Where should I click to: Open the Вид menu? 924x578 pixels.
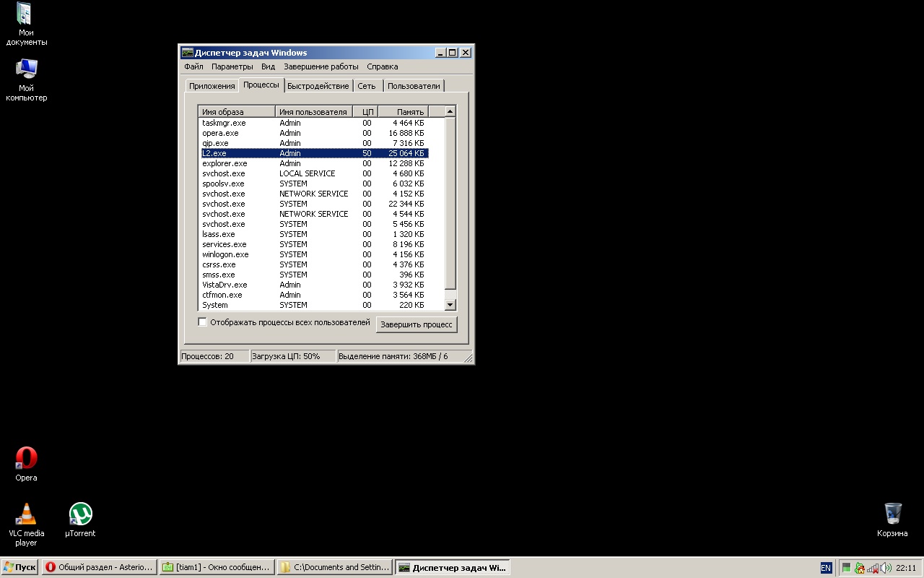coord(268,66)
